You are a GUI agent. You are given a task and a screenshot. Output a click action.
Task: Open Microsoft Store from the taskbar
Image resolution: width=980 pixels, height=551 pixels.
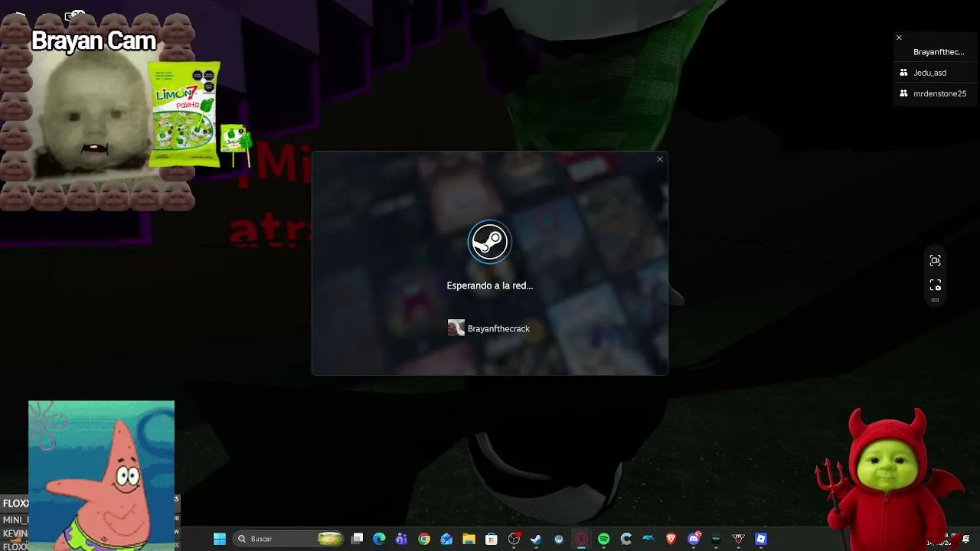(492, 539)
